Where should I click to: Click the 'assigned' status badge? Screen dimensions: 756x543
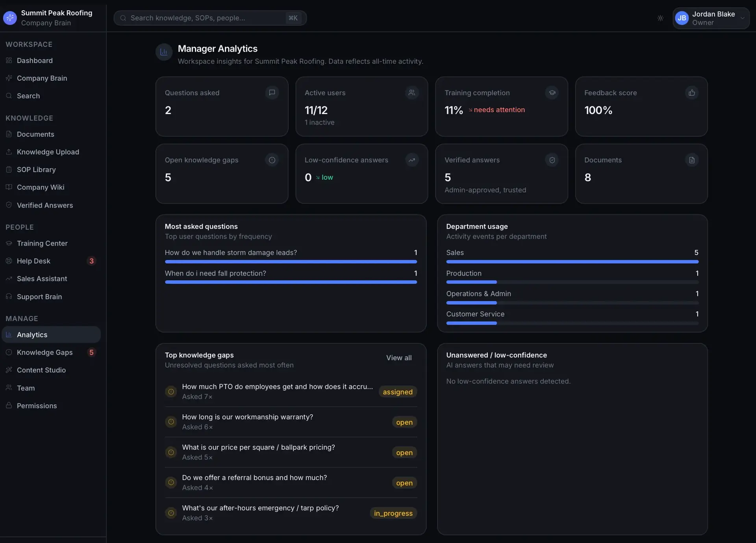(398, 392)
